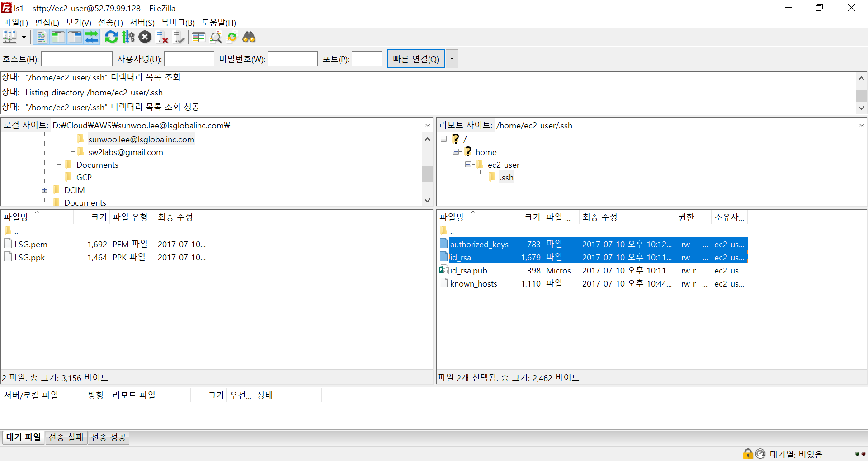Screen dimensions: 868x461
Task: Collapse the root / remote node
Action: [444, 139]
